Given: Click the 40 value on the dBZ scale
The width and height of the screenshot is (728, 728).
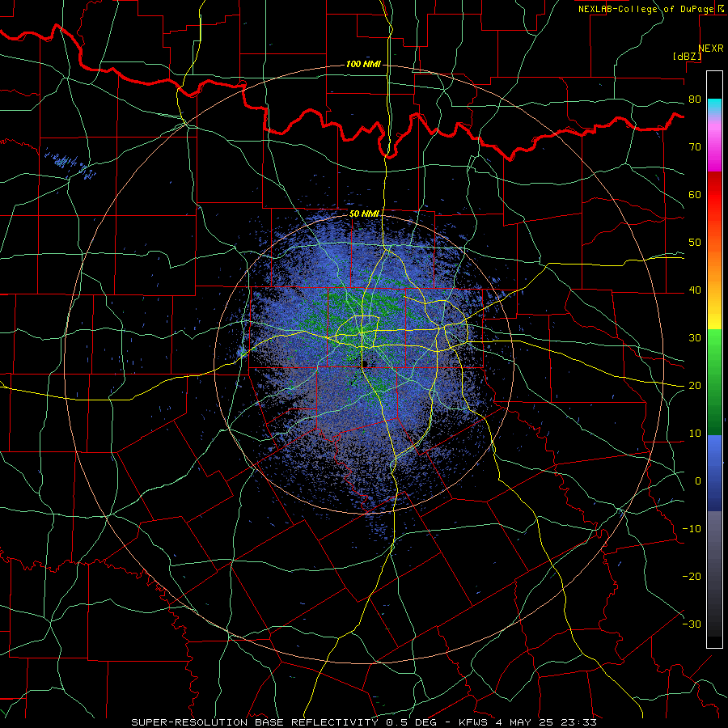Looking at the screenshot, I should point(695,290).
